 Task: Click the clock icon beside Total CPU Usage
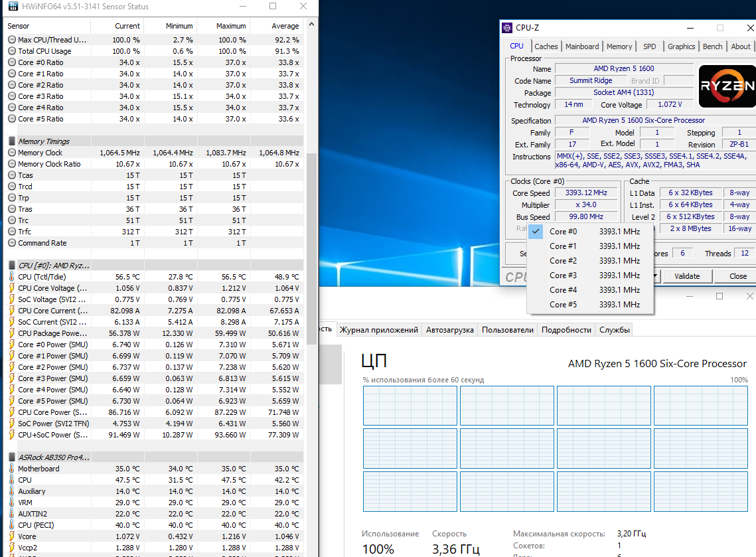[x=12, y=51]
